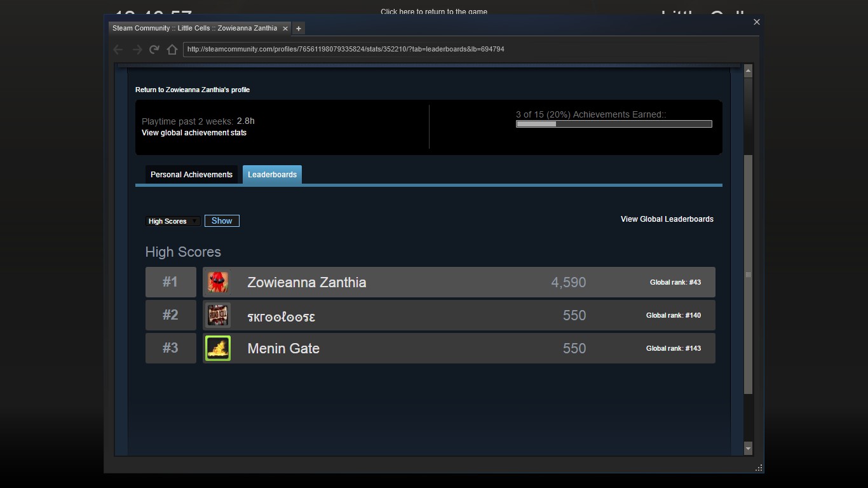Screen dimensions: 868x488
Task: Switch to the Personal Achievements tab
Action: (x=191, y=175)
